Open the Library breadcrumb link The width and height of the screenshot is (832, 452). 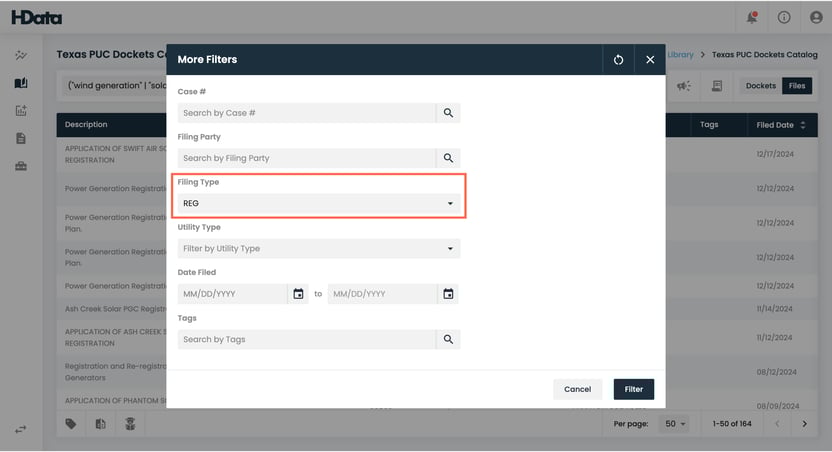(x=680, y=55)
